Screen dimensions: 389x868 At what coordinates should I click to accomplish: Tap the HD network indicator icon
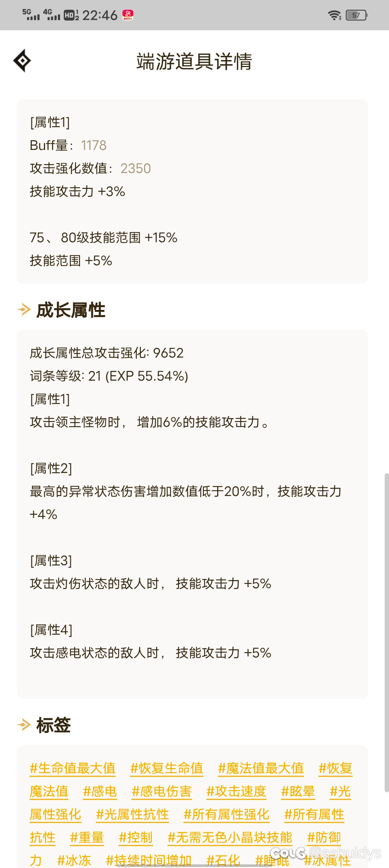(x=71, y=15)
